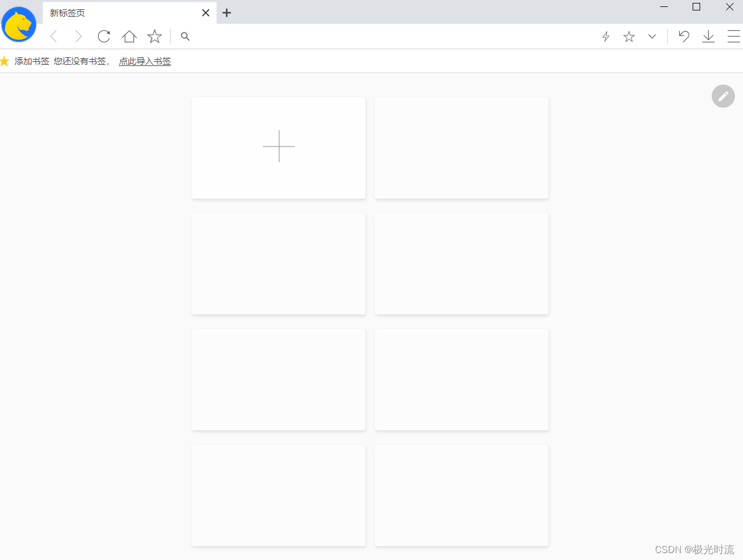Open the home page icon
743x560 pixels.
[129, 36]
